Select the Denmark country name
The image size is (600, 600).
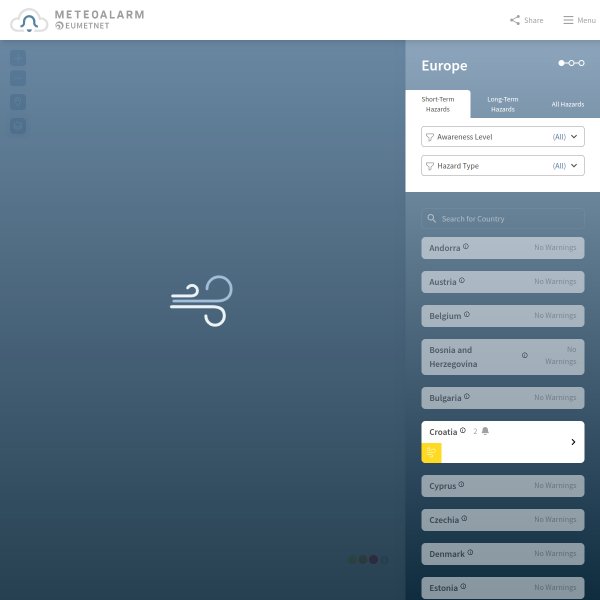447,554
